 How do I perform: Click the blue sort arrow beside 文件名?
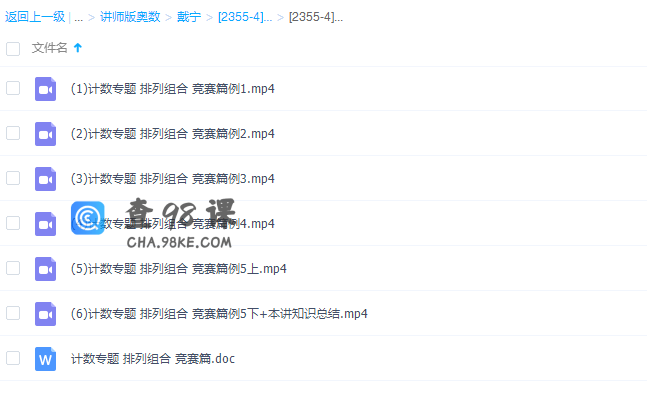[78, 48]
